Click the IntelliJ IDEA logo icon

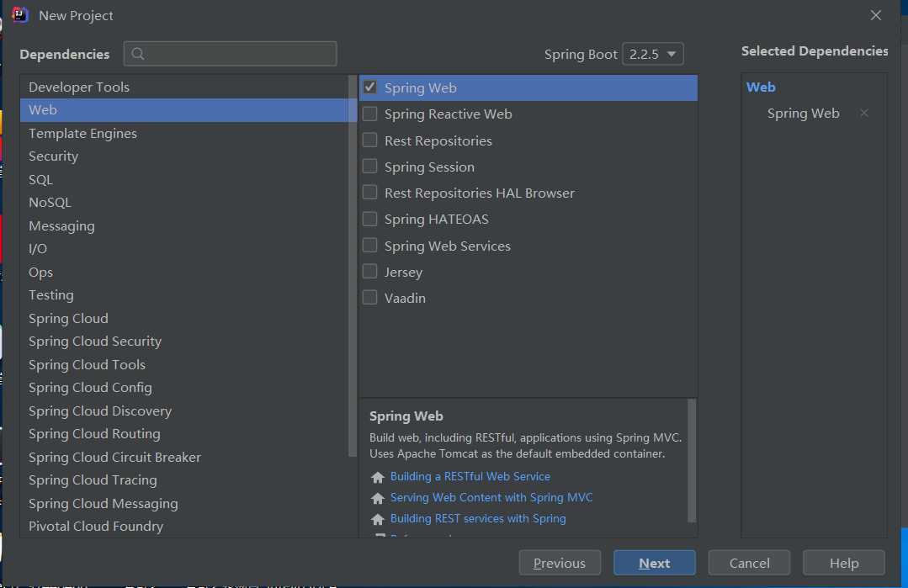pos(19,14)
